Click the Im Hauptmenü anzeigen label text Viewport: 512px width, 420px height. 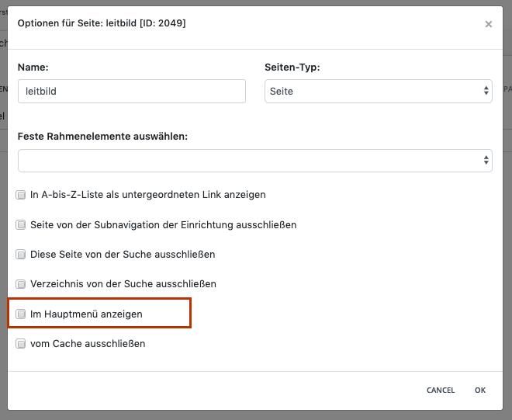pos(86,314)
